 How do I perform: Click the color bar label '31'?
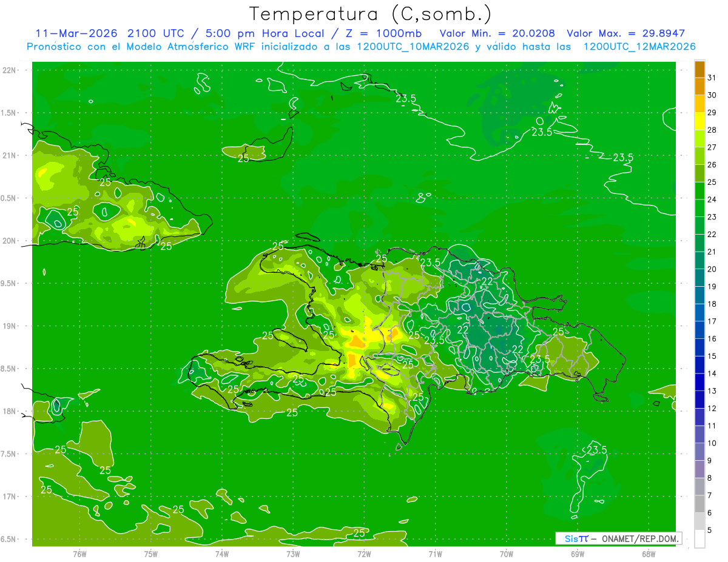[712, 78]
